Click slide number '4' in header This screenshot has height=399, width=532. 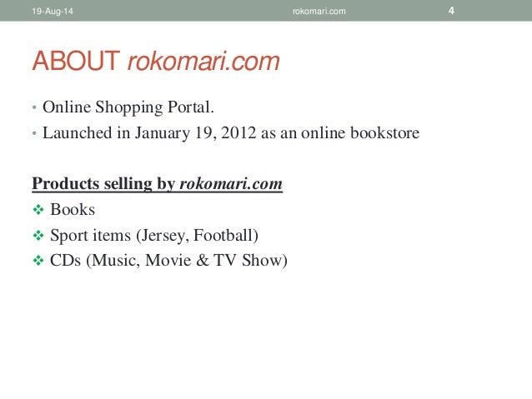[451, 11]
